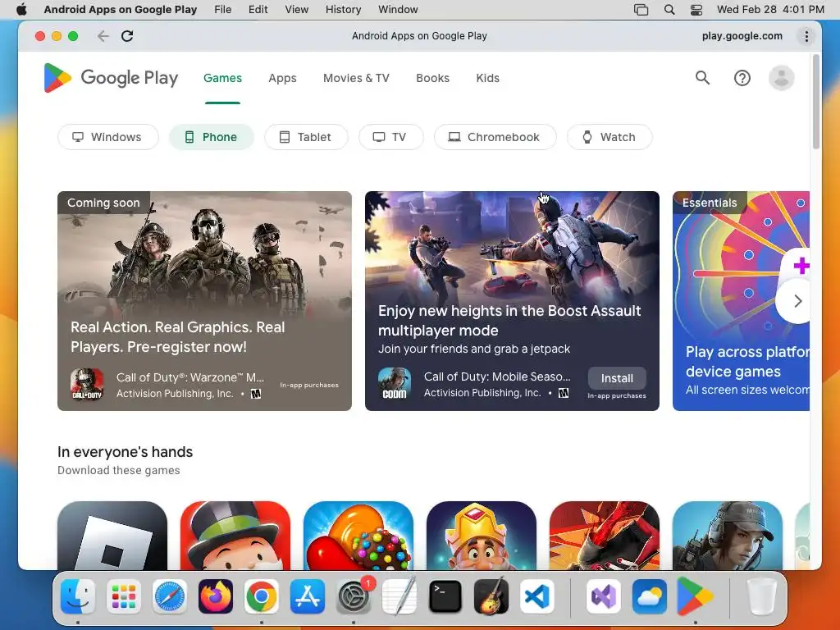Open Call of Duty: Warzone Mobile title link

[190, 377]
